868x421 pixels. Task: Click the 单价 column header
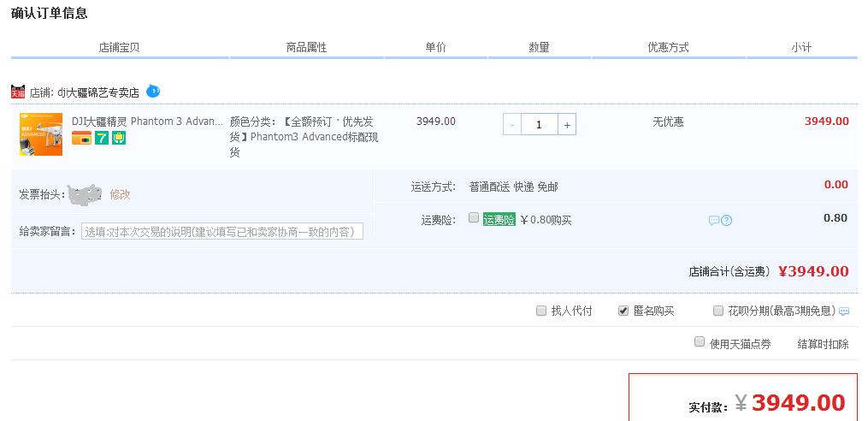(x=435, y=48)
